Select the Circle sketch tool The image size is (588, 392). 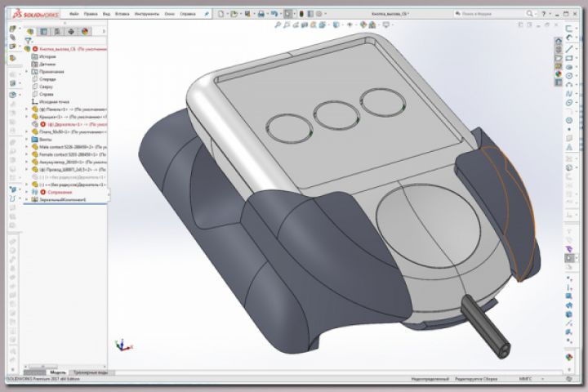569,76
